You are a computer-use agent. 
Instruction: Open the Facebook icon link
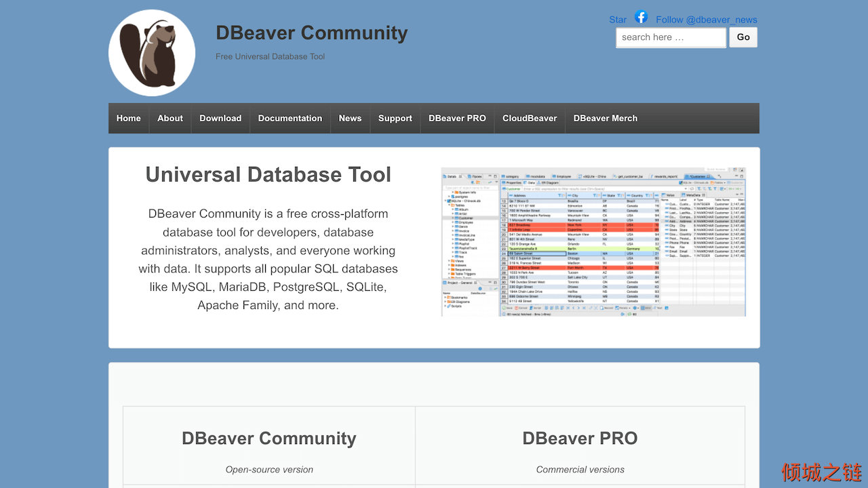point(641,17)
